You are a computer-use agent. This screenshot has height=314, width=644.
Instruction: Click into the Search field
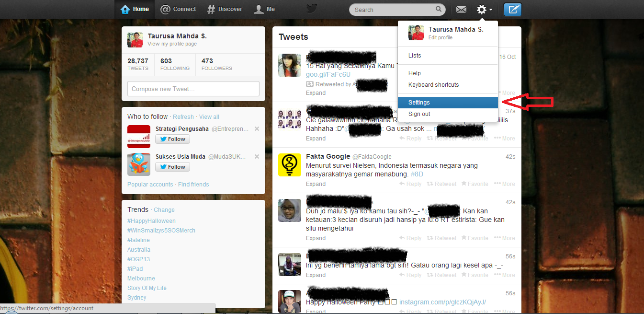click(x=397, y=10)
